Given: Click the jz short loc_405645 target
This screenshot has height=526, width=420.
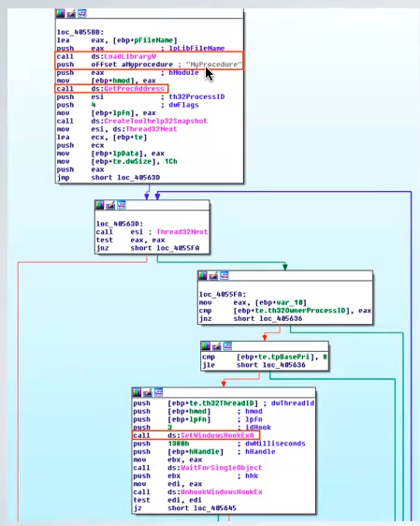Looking at the screenshot, I should click(x=215, y=508).
